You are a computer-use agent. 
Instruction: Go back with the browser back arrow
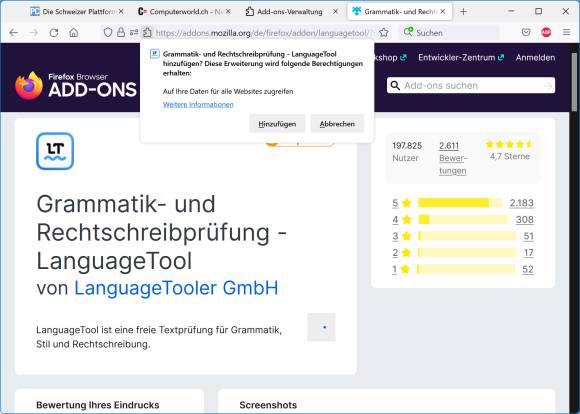[x=14, y=33]
